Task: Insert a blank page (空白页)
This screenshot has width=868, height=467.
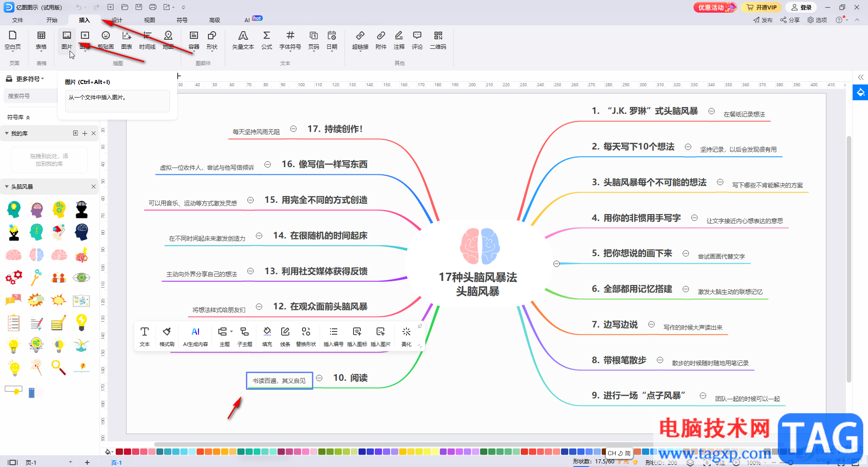Action: tap(13, 40)
